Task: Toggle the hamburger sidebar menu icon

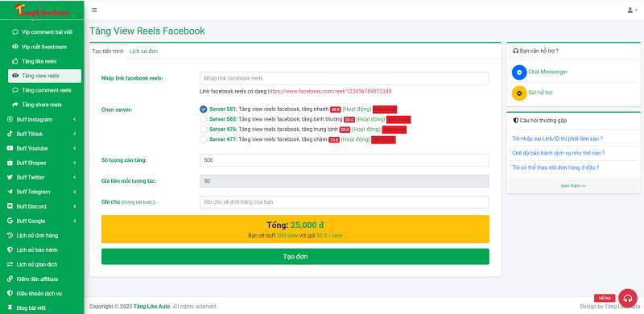Action: point(94,10)
